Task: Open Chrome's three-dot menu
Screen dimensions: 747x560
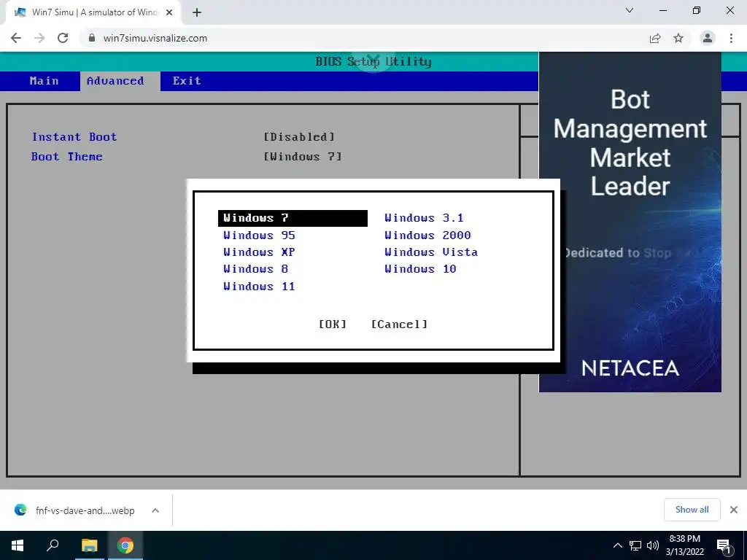Action: click(x=731, y=38)
